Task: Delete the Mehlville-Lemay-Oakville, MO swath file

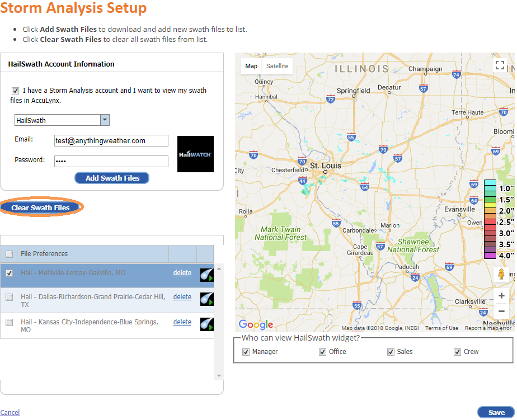Action: pyautogui.click(x=182, y=273)
